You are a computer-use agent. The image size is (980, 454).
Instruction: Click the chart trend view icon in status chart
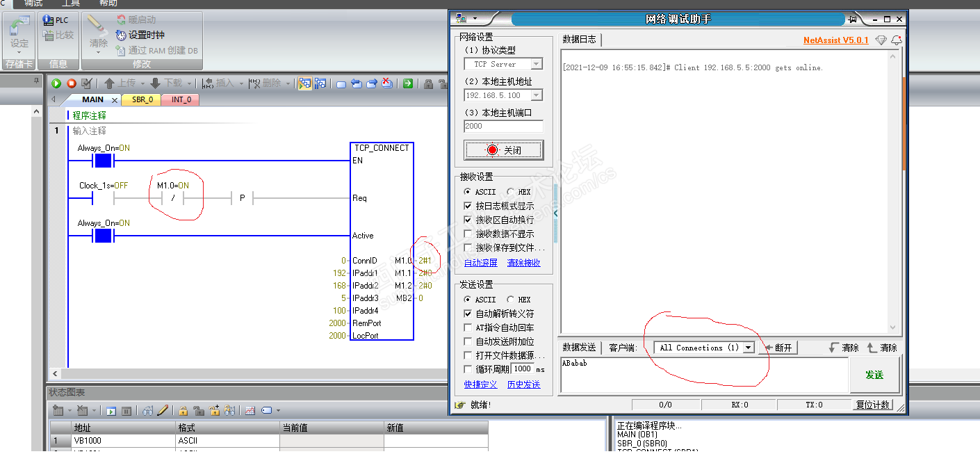tap(250, 411)
